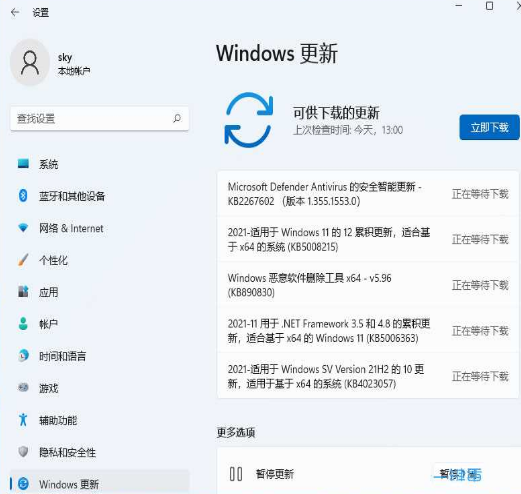521x494 pixels.
Task: Click the apps icon beside 应用
Action: (23, 292)
